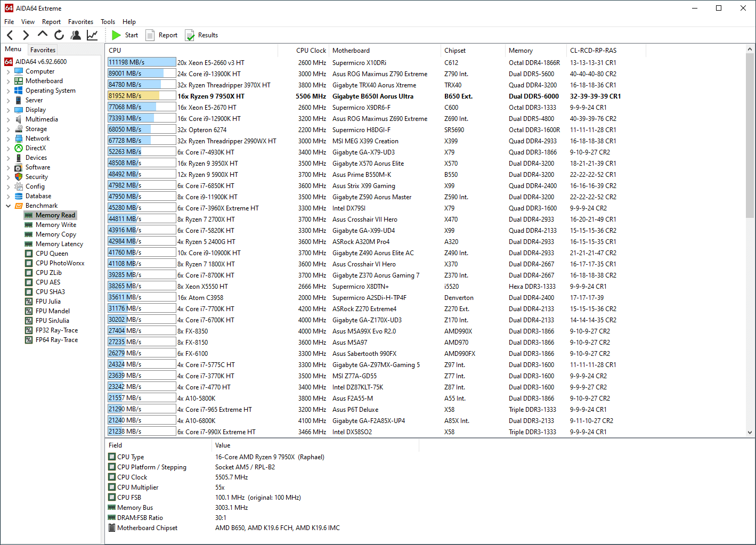Screen dimensions: 756x545
Task: Open the Report toolbar button
Action: coord(161,35)
